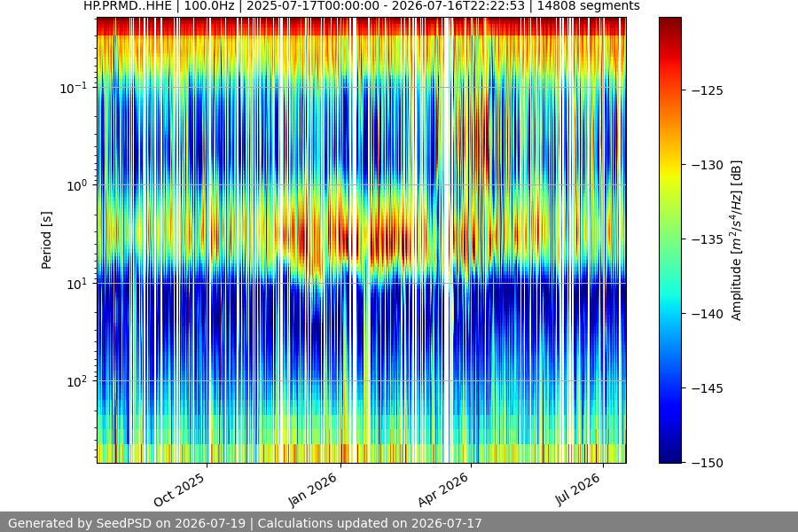Click the 10⁰ period tick label
The width and height of the screenshot is (798, 532).
point(77,186)
